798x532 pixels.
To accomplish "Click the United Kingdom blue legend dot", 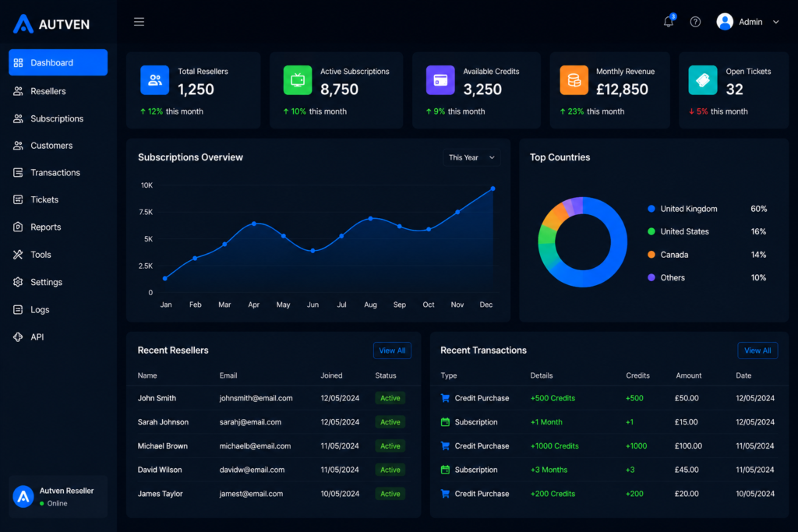I will (651, 209).
